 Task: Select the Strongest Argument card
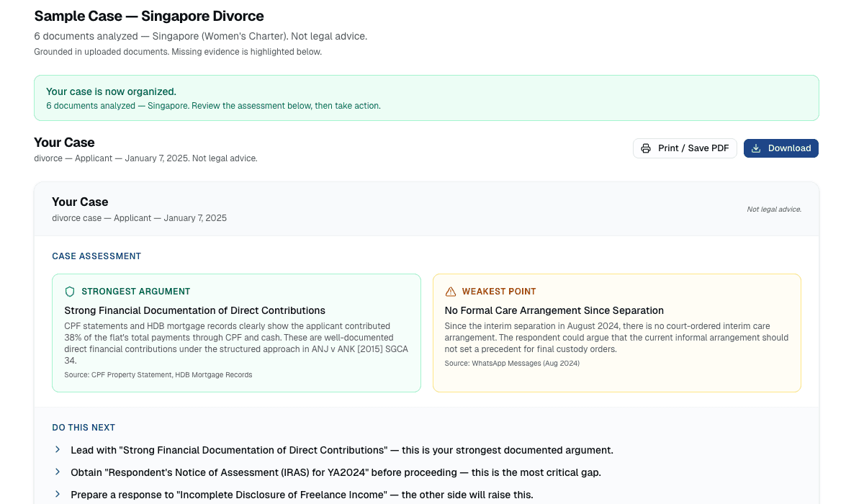pyautogui.click(x=236, y=333)
